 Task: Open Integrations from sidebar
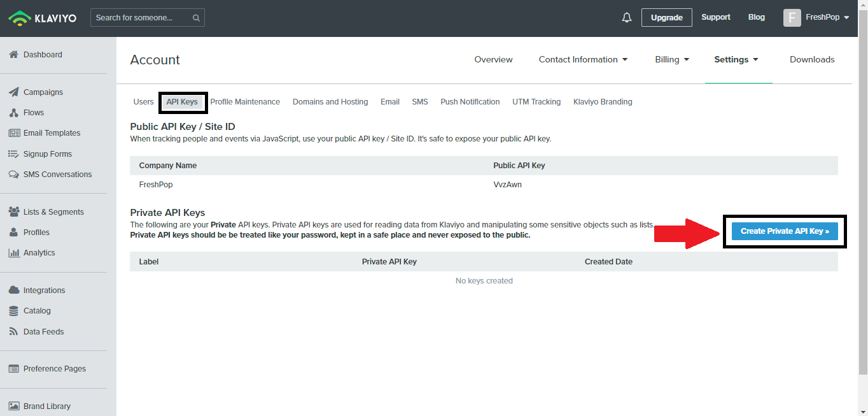[45, 290]
